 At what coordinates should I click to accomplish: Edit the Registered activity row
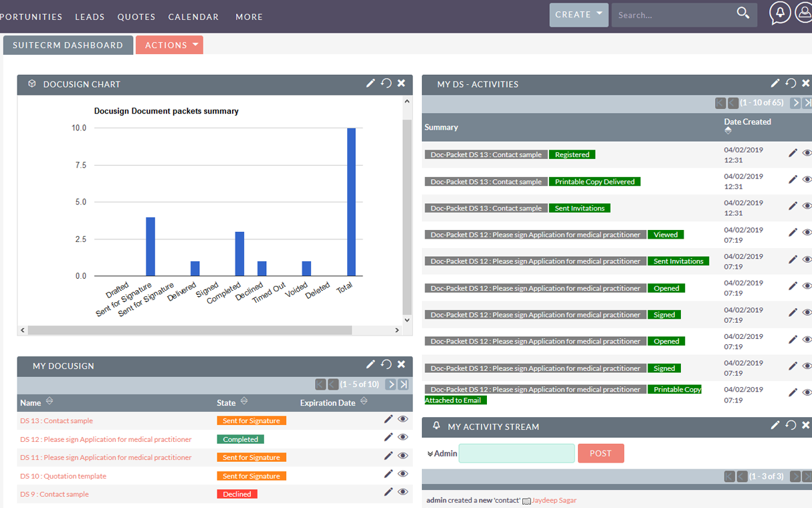pyautogui.click(x=793, y=153)
